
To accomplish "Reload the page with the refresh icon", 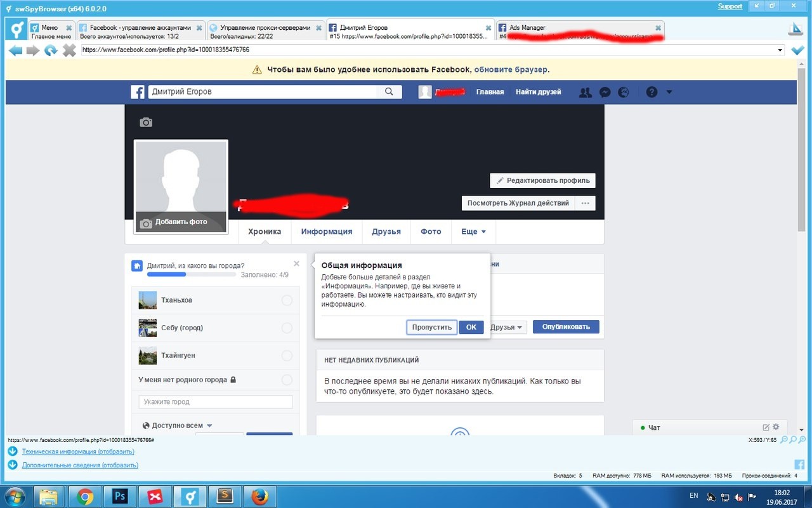I will [51, 50].
